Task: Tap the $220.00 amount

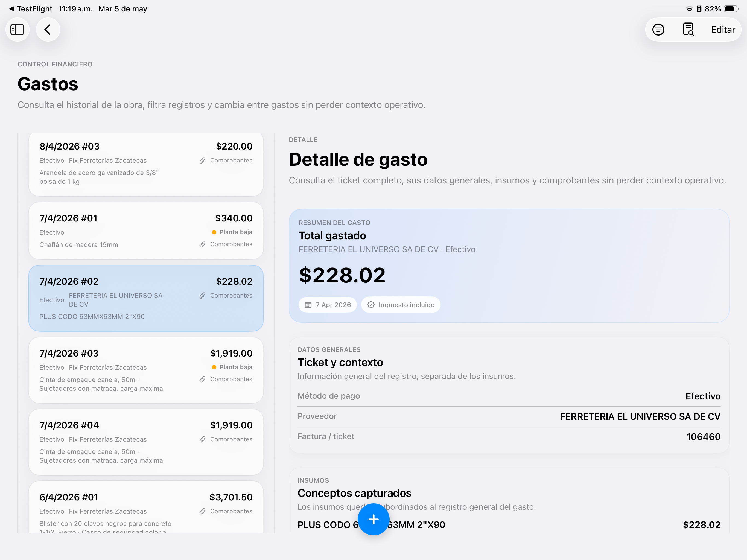Action: [234, 146]
